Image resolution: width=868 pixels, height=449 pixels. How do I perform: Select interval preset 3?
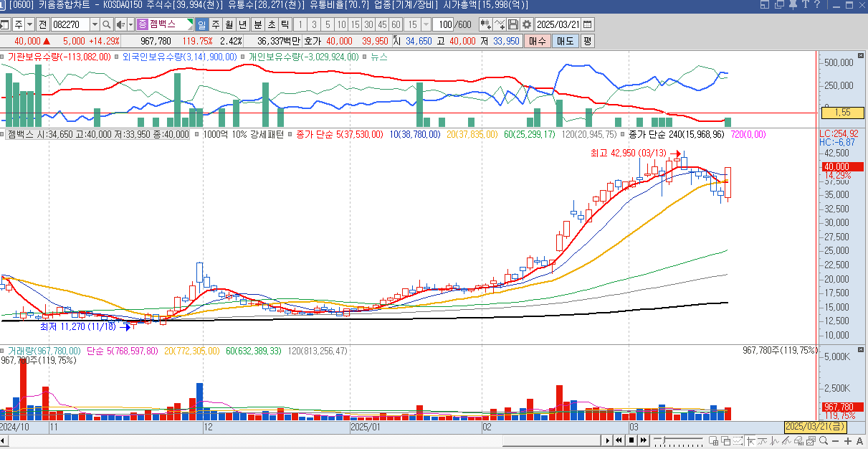314,24
